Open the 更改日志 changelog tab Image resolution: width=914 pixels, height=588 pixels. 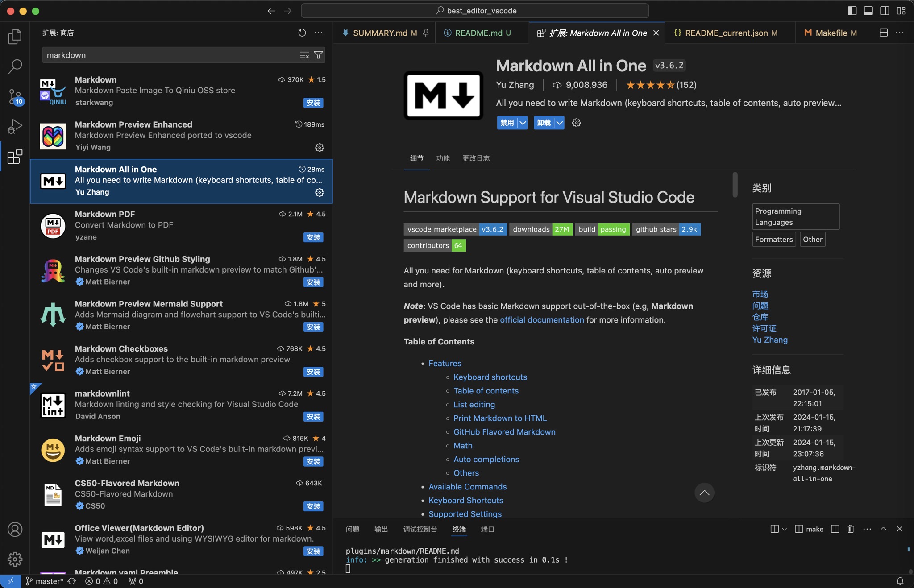[476, 158]
